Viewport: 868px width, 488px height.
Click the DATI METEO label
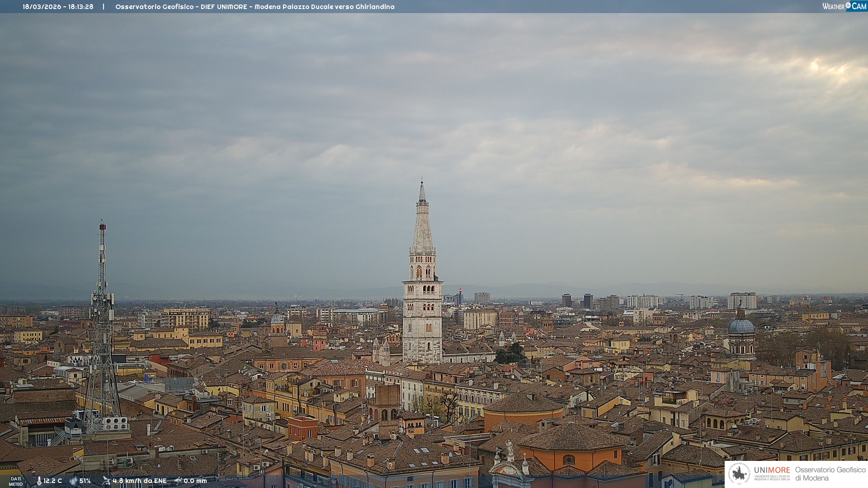pyautogui.click(x=16, y=481)
